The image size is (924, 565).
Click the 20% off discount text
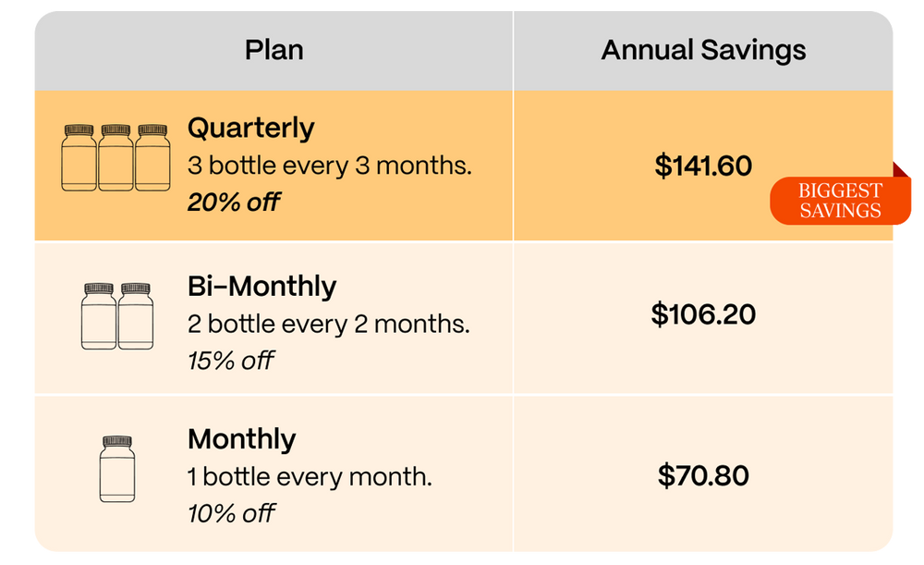233,202
